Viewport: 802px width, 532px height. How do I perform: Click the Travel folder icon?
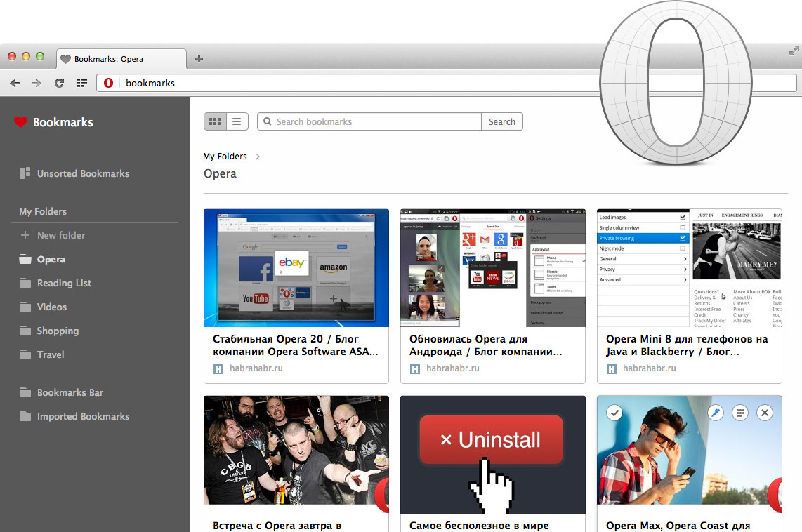tap(25, 354)
